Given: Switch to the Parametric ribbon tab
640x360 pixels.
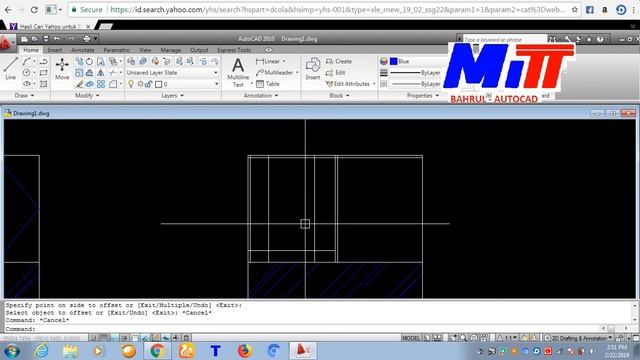Looking at the screenshot, I should (116, 50).
